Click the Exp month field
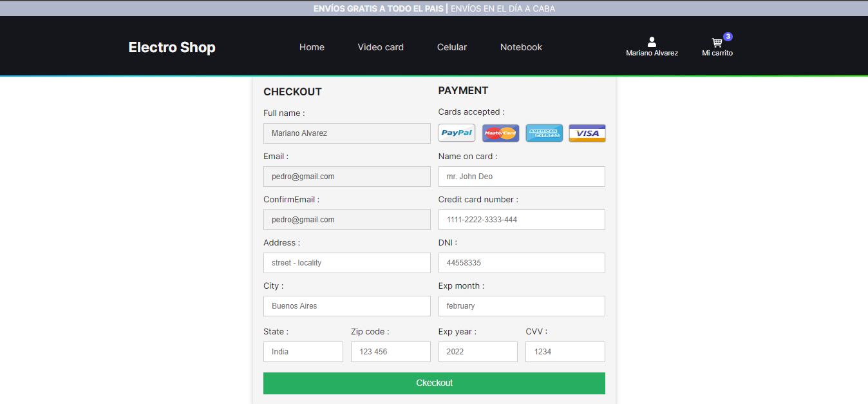Viewport: 868px width, 404px height. coord(522,305)
